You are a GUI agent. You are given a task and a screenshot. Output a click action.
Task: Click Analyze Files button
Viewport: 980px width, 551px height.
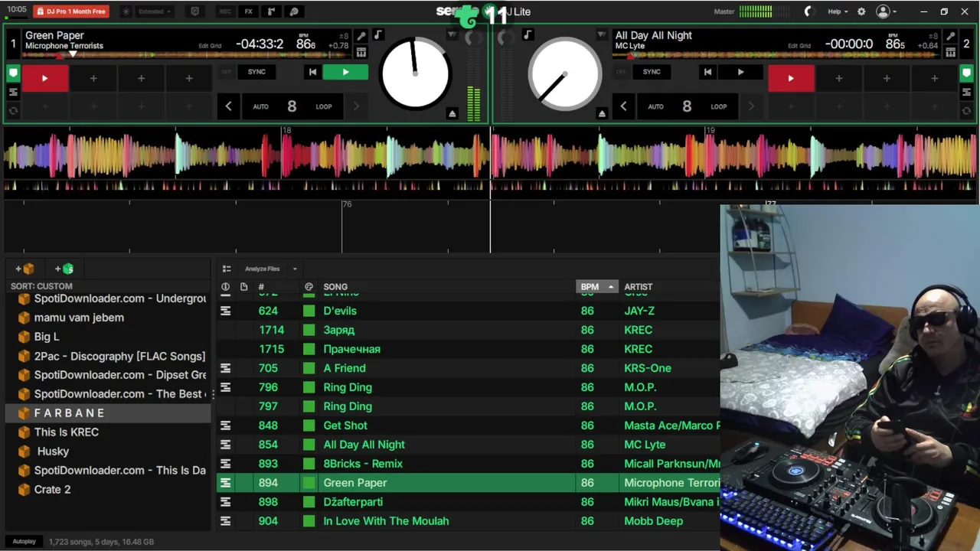tap(262, 269)
